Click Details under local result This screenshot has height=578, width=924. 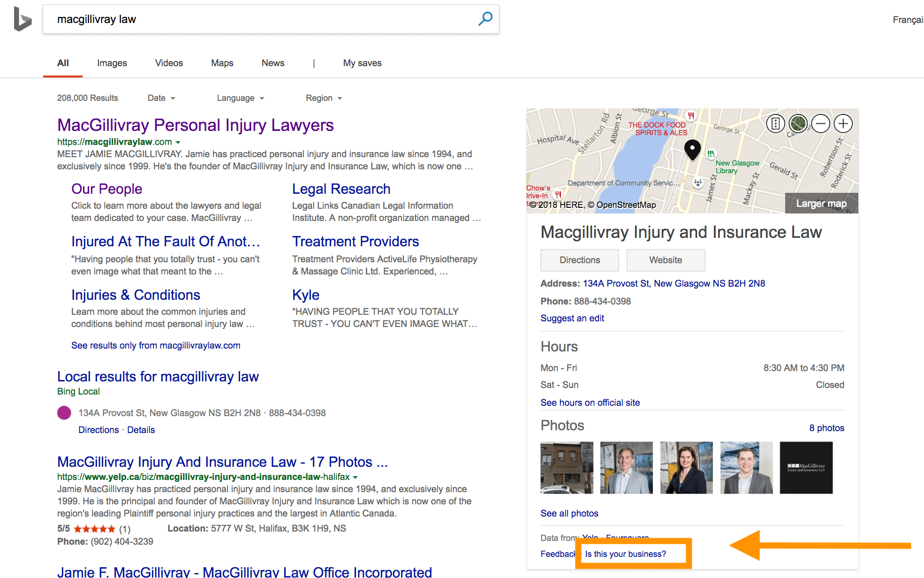pyautogui.click(x=141, y=430)
